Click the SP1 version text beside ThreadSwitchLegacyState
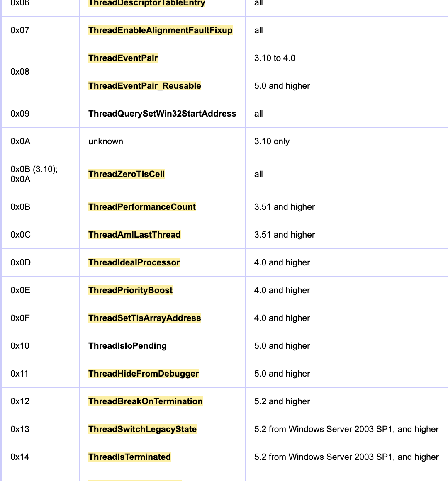Viewport: 448px width, 481px height. (x=346, y=429)
